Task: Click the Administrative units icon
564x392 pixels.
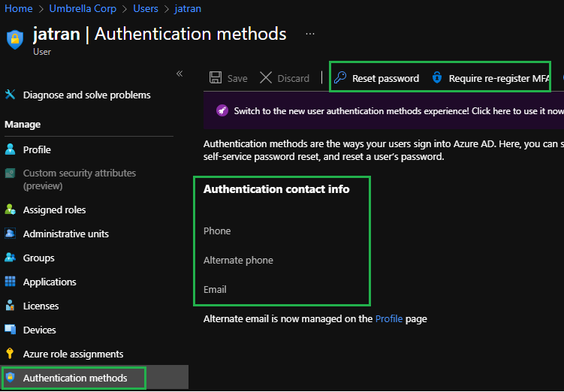Action: (x=10, y=234)
